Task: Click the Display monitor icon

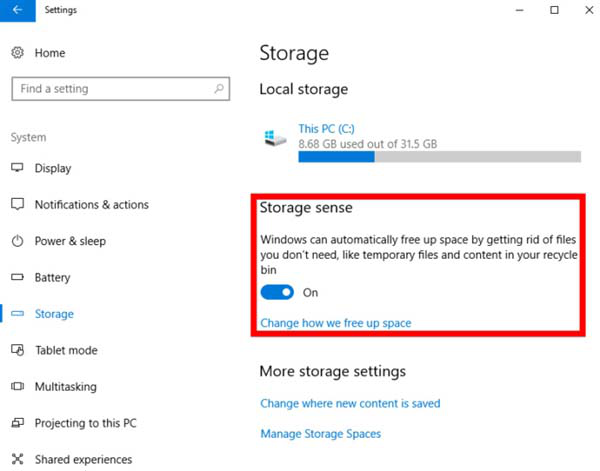Action: 17,168
